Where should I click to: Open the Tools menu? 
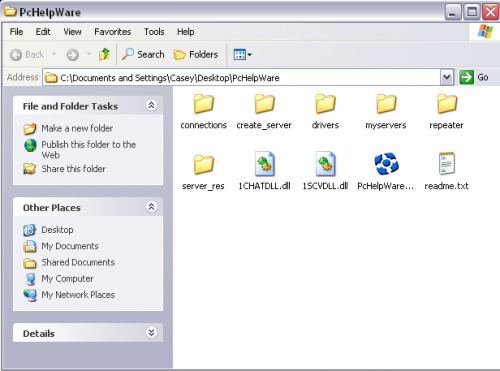[x=154, y=32]
